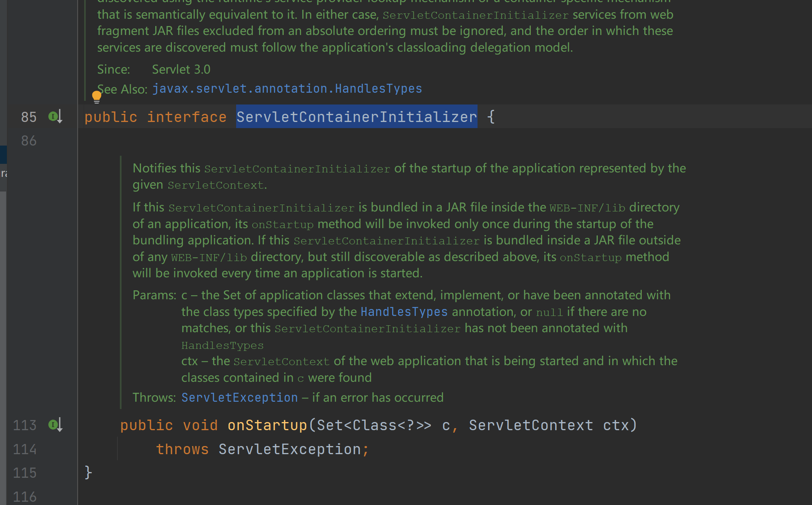
Task: Click the partially visible tool window stripe label
Action: [4, 173]
